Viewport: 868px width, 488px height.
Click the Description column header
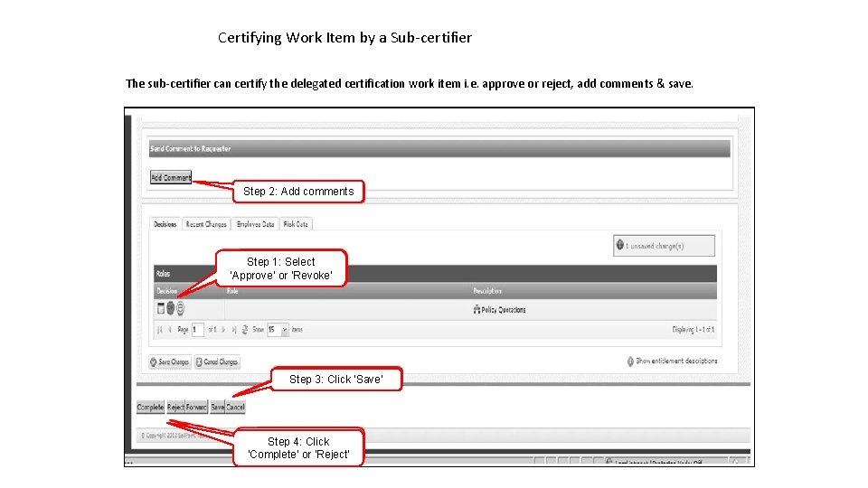(x=593, y=291)
